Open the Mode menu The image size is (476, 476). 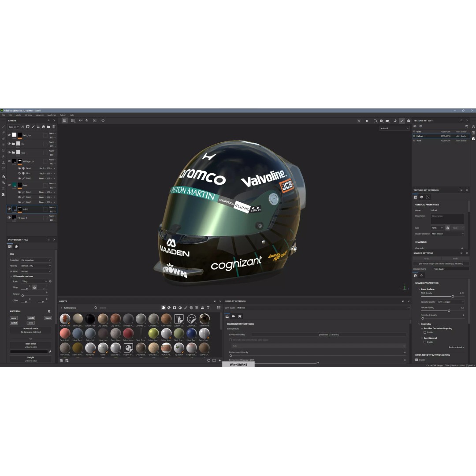tap(18, 115)
